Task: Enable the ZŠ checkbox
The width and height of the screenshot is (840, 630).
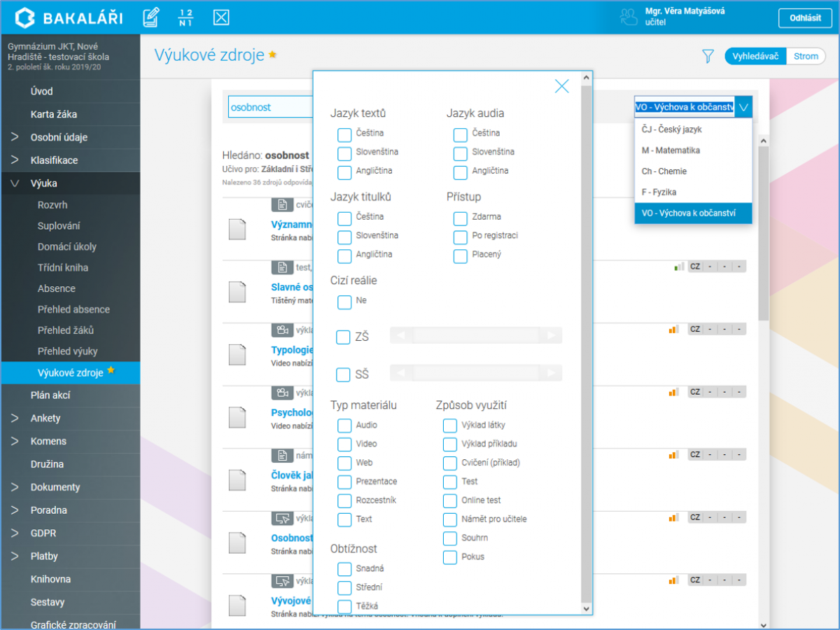Action: pos(343,337)
